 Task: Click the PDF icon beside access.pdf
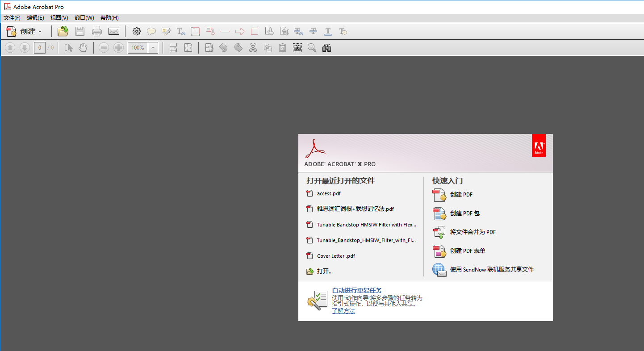pos(309,193)
